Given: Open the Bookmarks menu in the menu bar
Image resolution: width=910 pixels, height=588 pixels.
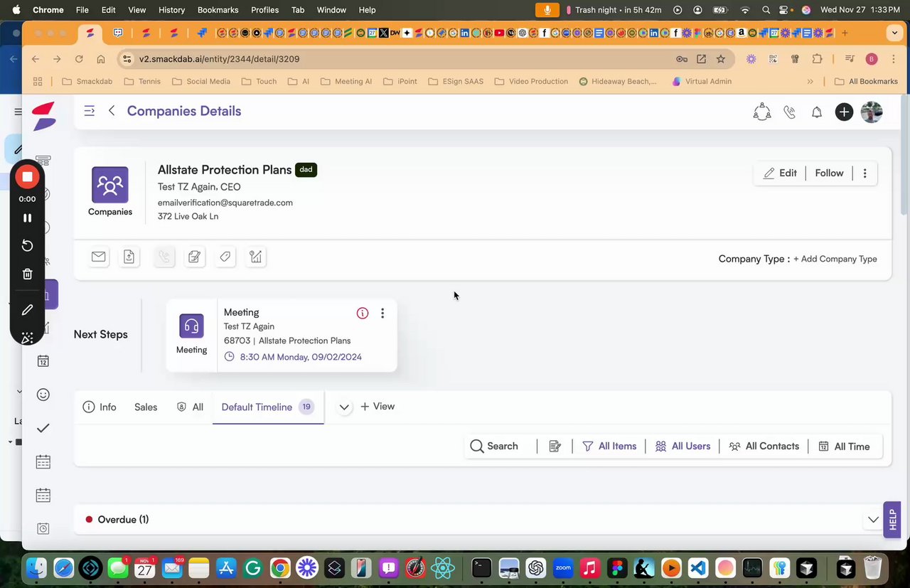Looking at the screenshot, I should [x=218, y=10].
